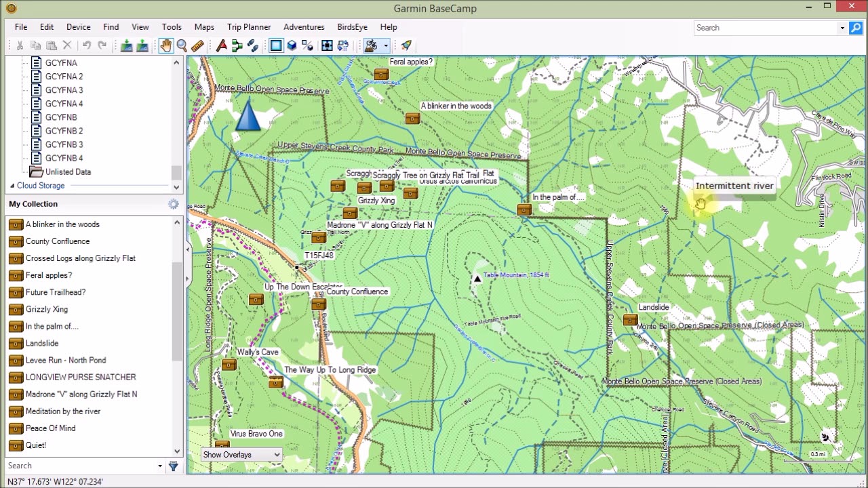Select the New Waypoint flag tool

coord(221,45)
